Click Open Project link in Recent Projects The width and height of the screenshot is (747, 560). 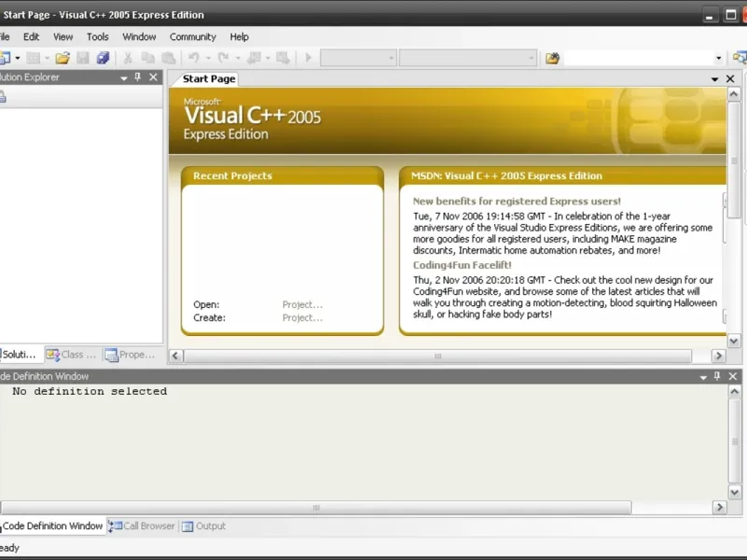tap(303, 304)
